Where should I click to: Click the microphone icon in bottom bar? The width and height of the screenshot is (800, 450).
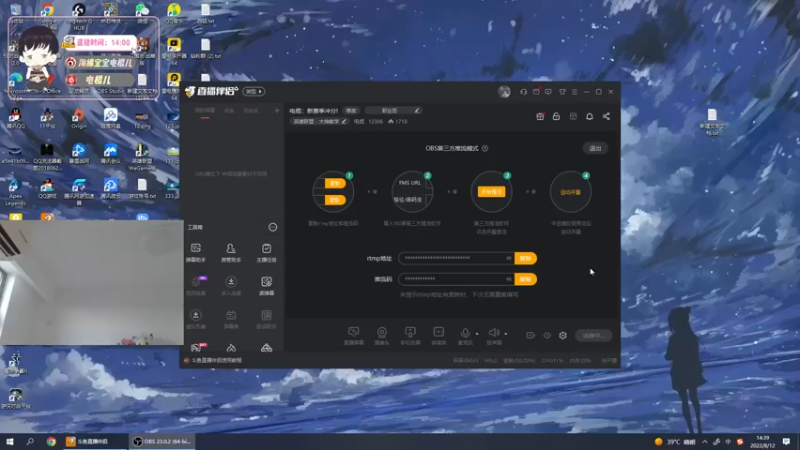pyautogui.click(x=465, y=333)
